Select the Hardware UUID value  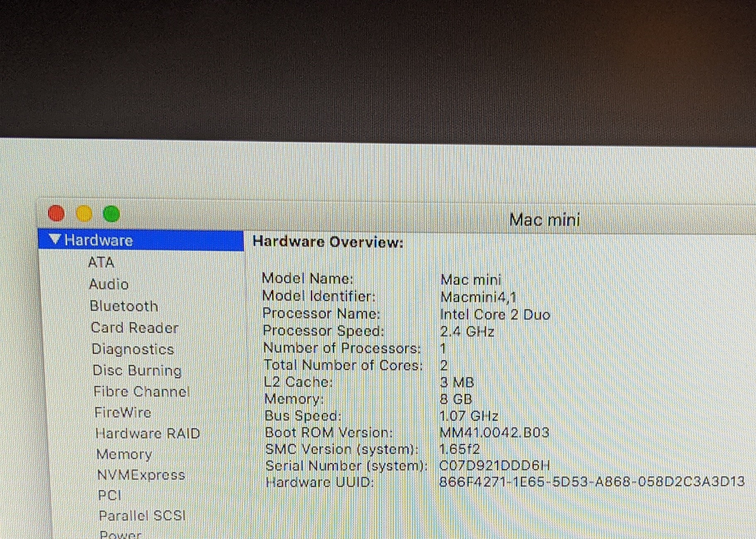[x=592, y=482]
